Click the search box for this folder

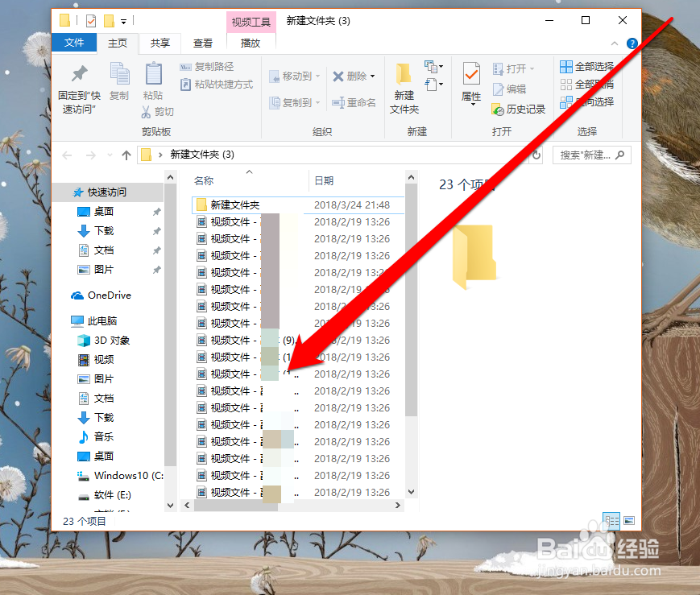592,155
